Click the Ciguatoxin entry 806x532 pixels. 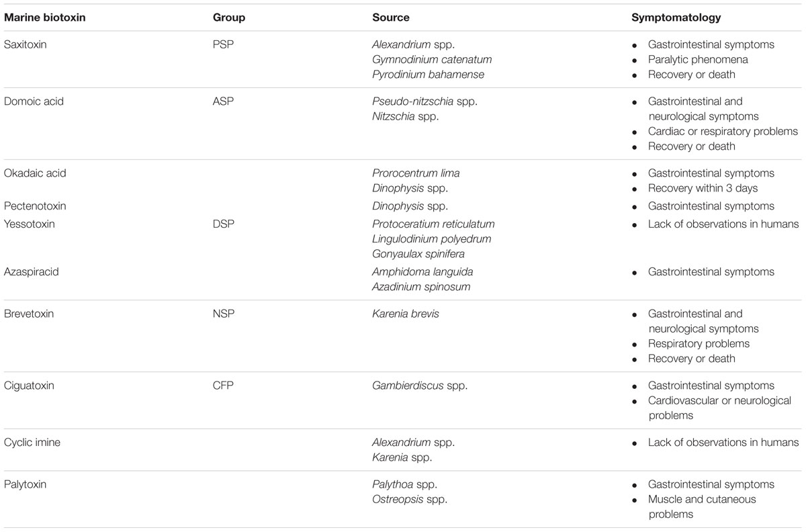30,386
